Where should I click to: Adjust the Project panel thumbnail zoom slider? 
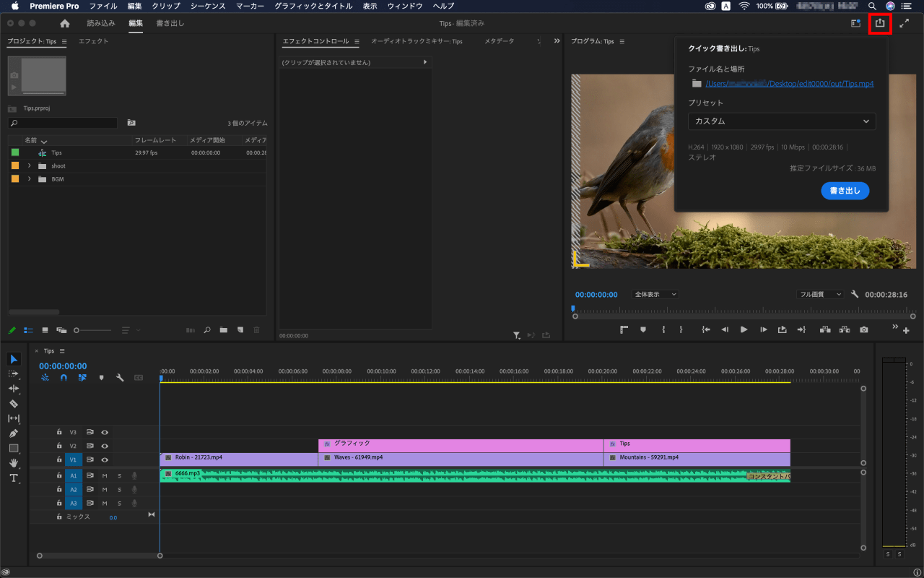(x=94, y=330)
